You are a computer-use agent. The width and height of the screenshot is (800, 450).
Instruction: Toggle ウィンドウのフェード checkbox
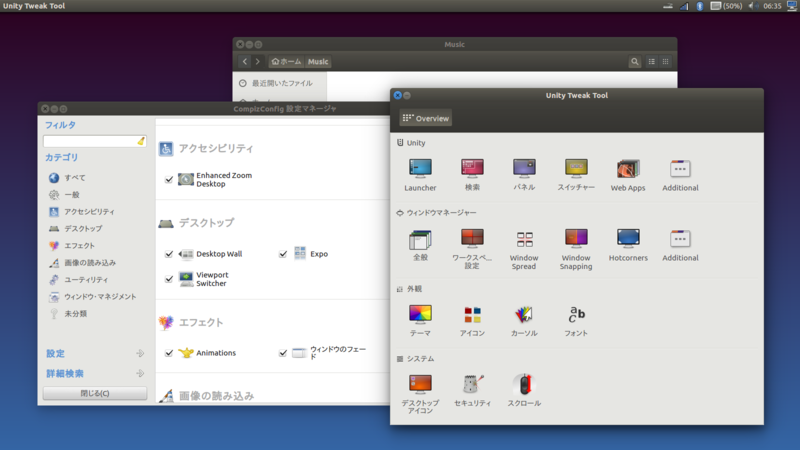pos(283,353)
